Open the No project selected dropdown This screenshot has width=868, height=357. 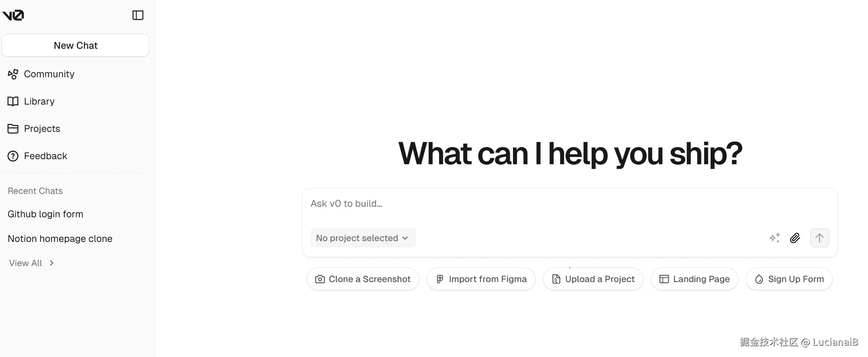[x=363, y=238]
